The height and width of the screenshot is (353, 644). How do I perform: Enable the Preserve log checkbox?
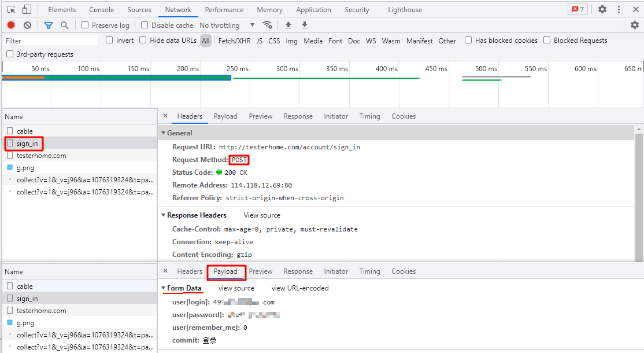[x=85, y=25]
